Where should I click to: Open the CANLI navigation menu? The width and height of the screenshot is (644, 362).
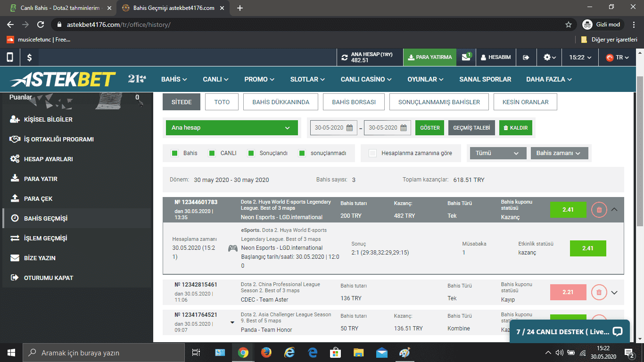tap(216, 79)
